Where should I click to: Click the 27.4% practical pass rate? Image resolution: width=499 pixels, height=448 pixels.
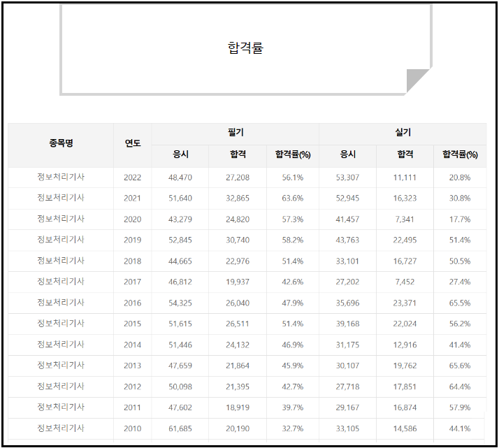[460, 282]
